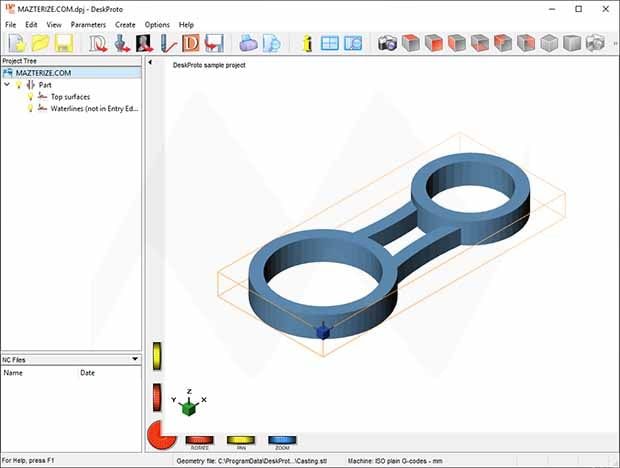Screen dimensions: 620x468
Task: Show geometry information via yellow i icon
Action: point(307,43)
